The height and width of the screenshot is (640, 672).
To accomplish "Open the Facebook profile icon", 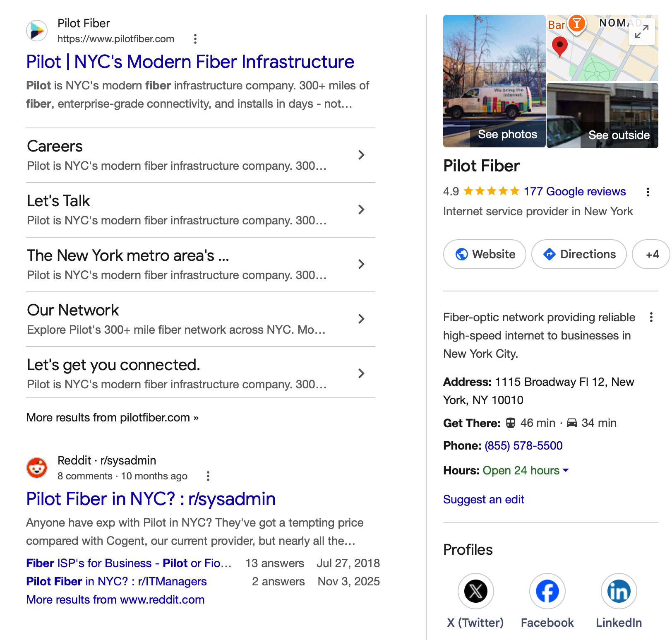I will click(547, 591).
